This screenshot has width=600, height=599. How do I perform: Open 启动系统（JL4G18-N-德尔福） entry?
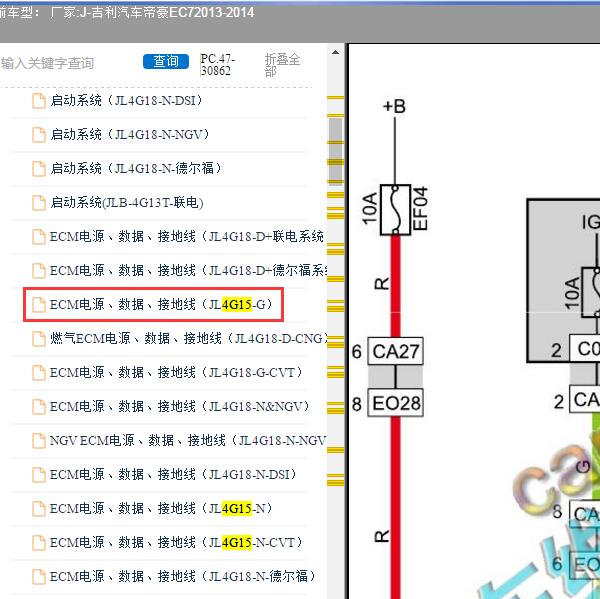pos(136,168)
